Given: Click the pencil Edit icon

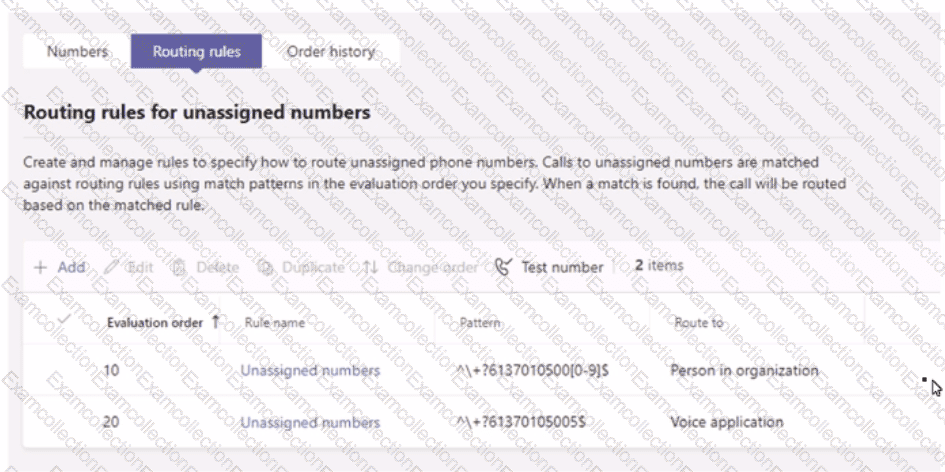Looking at the screenshot, I should tap(110, 268).
